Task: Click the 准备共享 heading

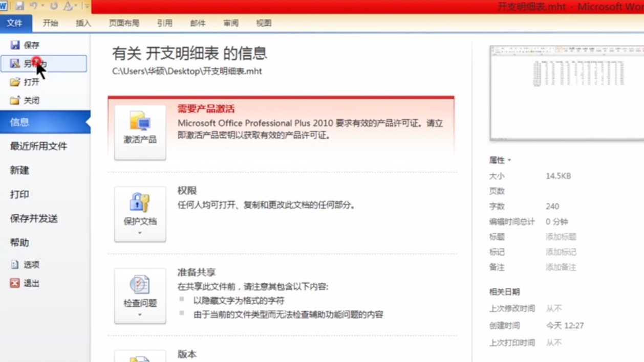Action: pyautogui.click(x=197, y=273)
